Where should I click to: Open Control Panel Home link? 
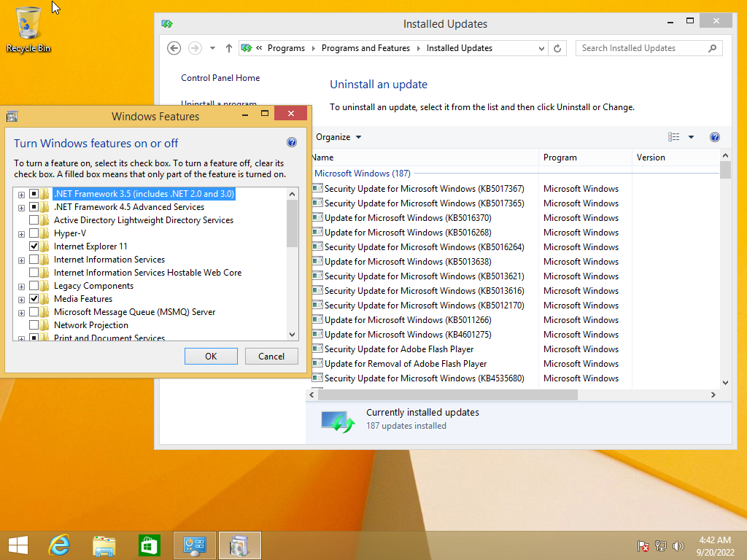[x=220, y=78]
